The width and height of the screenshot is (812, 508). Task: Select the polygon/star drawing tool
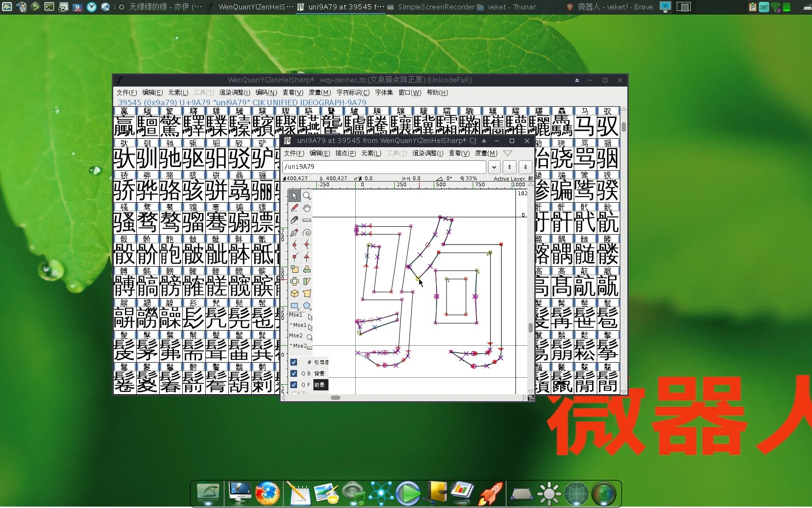306,305
